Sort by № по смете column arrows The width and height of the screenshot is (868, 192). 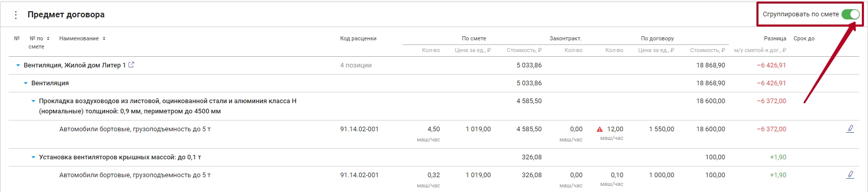click(48, 38)
